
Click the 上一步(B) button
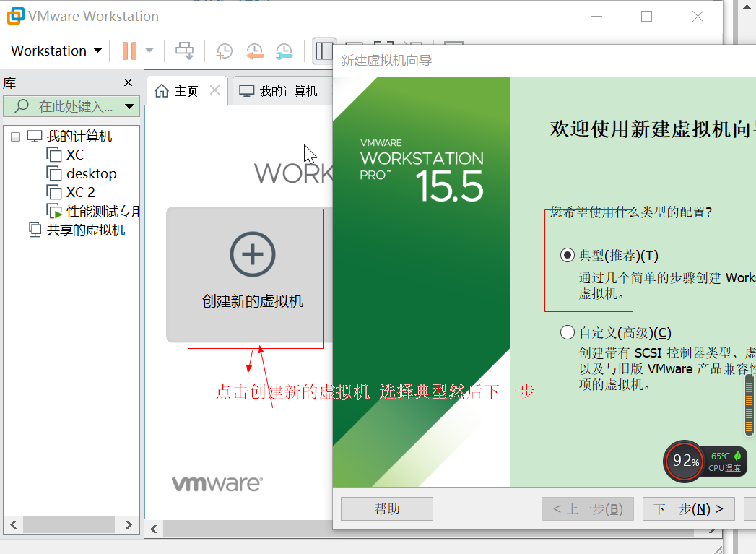click(x=588, y=508)
